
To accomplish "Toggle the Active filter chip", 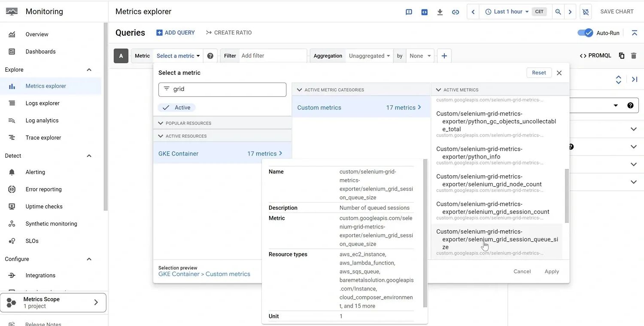I will 176,108.
